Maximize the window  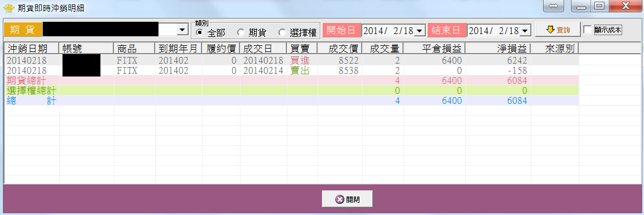[x=600, y=6]
